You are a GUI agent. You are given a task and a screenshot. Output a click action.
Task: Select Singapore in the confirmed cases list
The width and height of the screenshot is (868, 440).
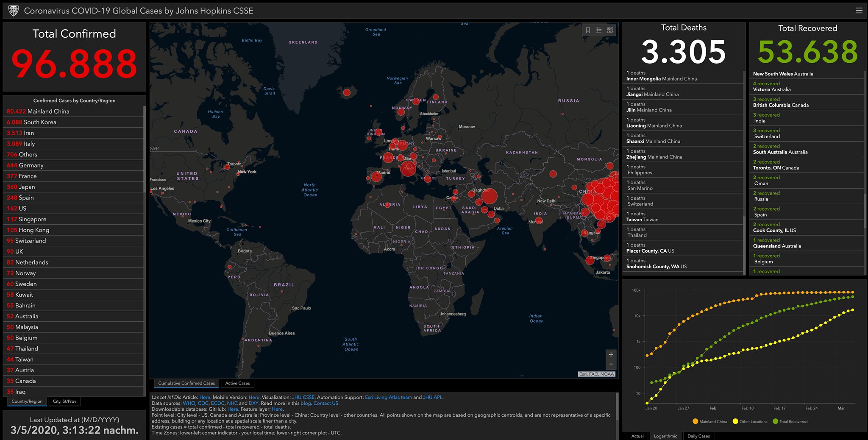(74, 219)
